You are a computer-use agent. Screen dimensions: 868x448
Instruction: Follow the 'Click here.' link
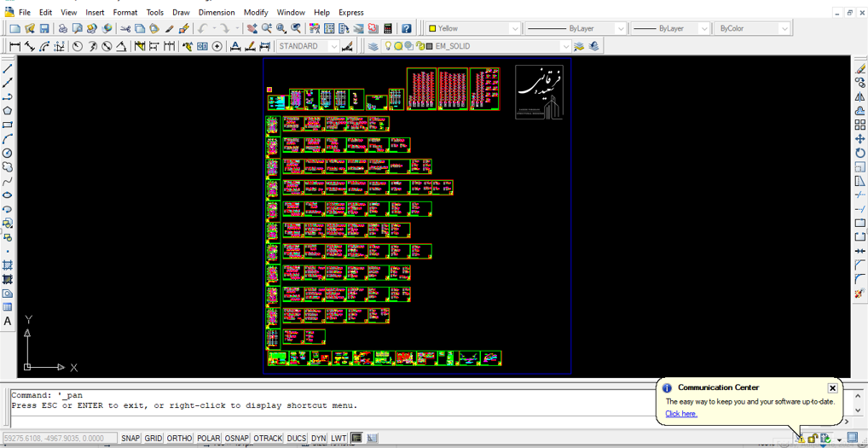680,414
